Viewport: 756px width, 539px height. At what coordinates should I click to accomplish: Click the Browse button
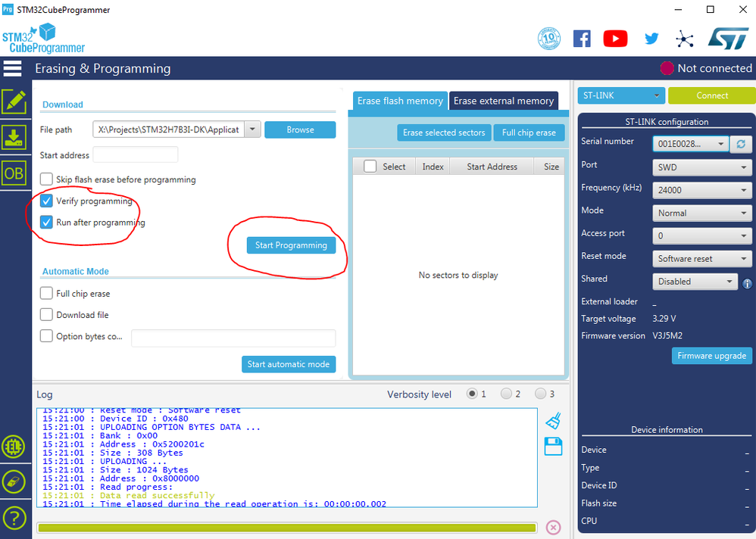pyautogui.click(x=300, y=129)
